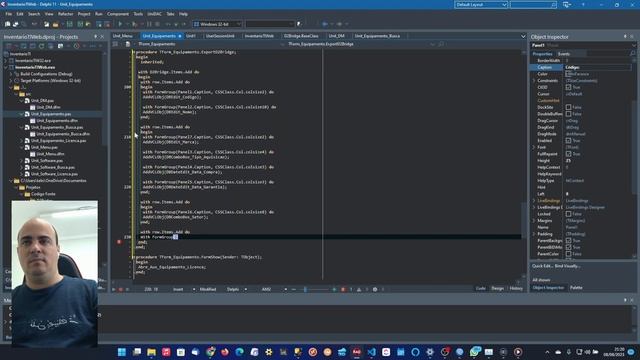Toggle the Locked property checkbox
The height and width of the screenshot is (360, 640).
pyautogui.click(x=568, y=214)
